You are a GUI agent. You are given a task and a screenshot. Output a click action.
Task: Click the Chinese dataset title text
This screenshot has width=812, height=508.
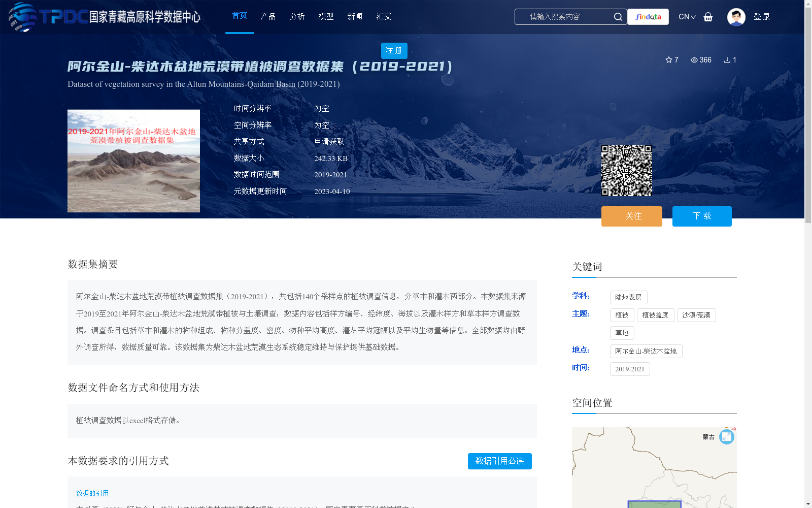click(x=260, y=67)
